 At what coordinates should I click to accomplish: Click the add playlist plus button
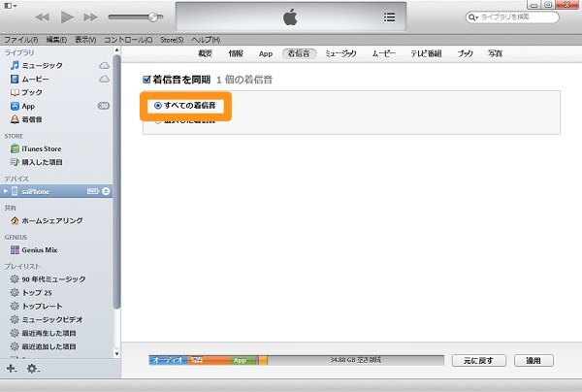12,369
